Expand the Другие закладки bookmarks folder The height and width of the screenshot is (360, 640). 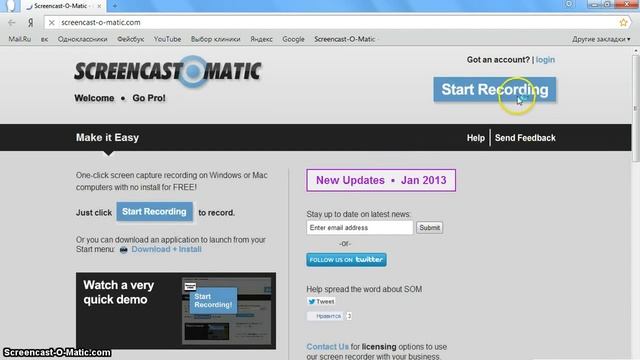click(x=601, y=39)
